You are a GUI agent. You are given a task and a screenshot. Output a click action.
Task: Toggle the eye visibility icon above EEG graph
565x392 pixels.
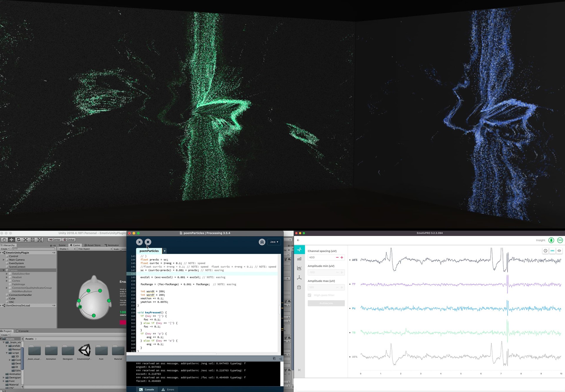(559, 251)
